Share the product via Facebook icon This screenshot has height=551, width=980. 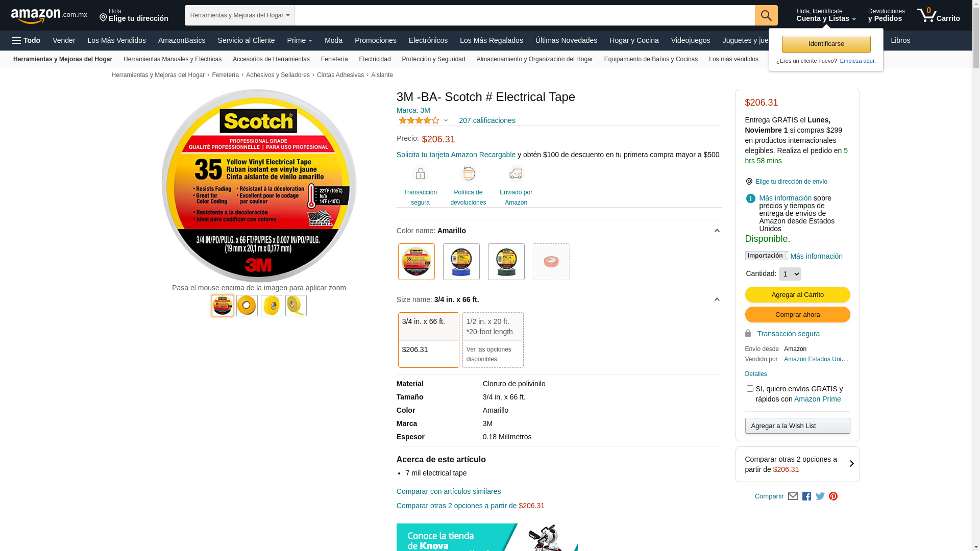[x=806, y=496]
